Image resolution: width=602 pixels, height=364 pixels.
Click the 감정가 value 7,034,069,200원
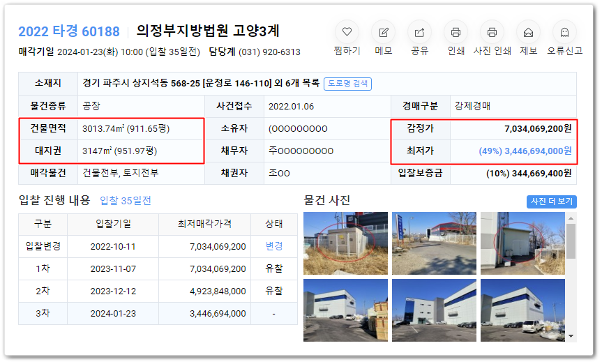538,128
